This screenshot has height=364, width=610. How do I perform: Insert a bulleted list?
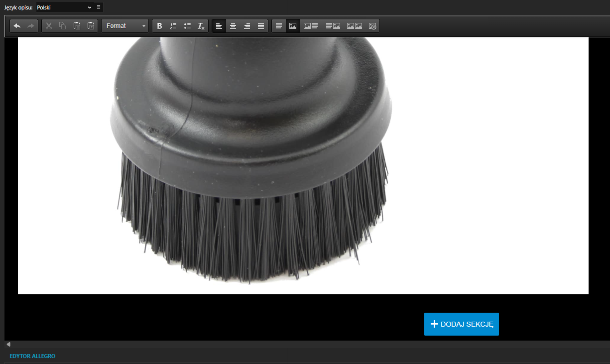pyautogui.click(x=187, y=26)
